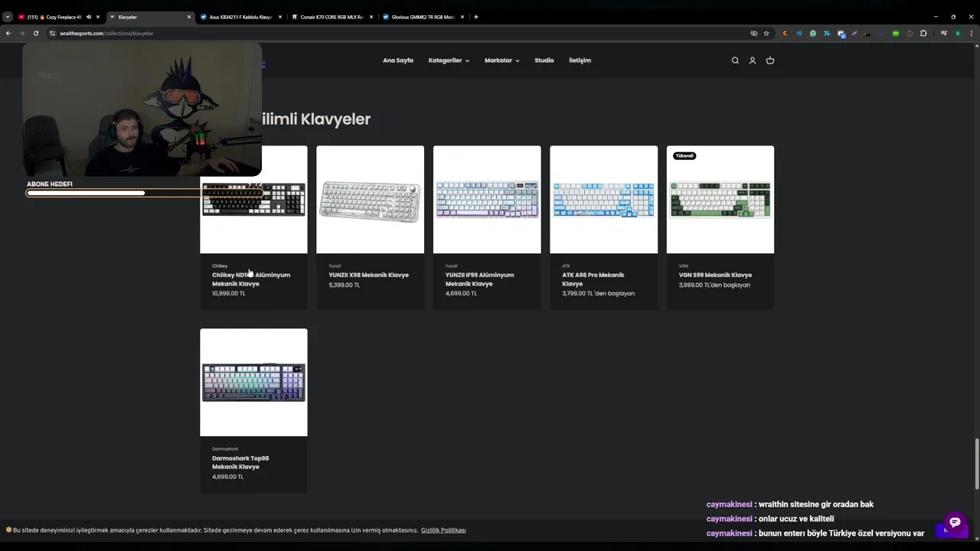
Task: Click the 5,399.00 TL price text
Action: coord(345,285)
